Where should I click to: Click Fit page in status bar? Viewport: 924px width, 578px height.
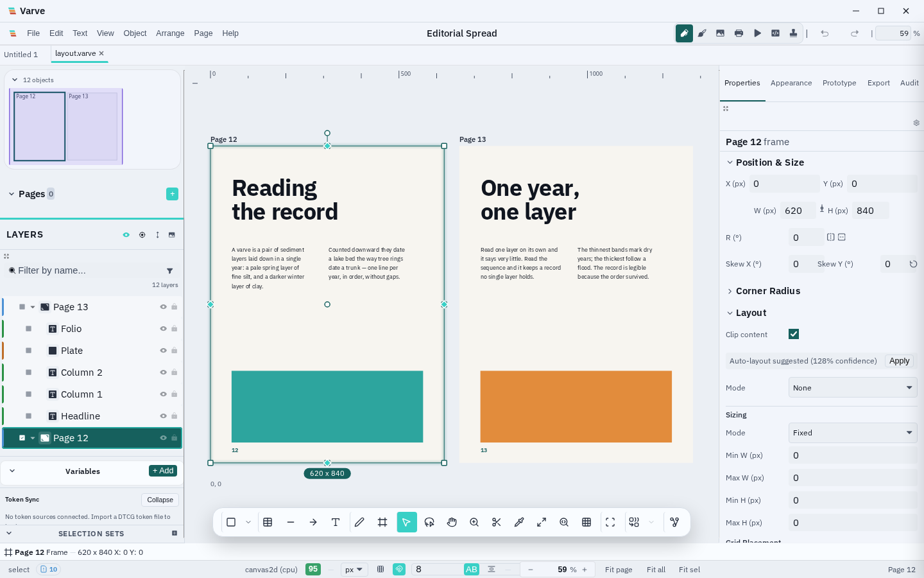coord(619,570)
